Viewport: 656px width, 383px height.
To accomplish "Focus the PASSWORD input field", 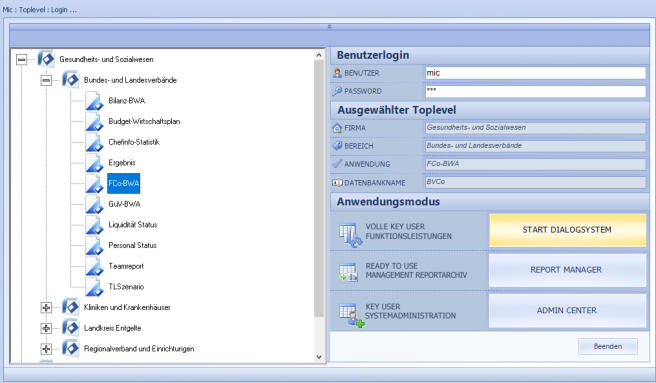I will 536,91.
